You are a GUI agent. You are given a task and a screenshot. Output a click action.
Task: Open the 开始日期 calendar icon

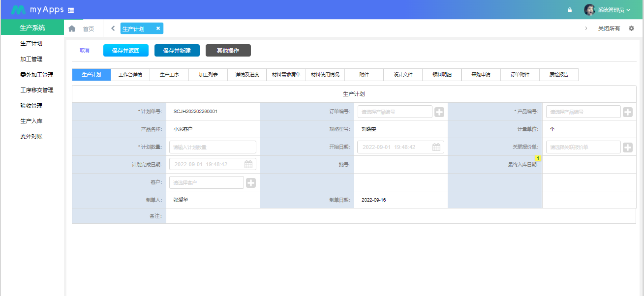point(436,147)
